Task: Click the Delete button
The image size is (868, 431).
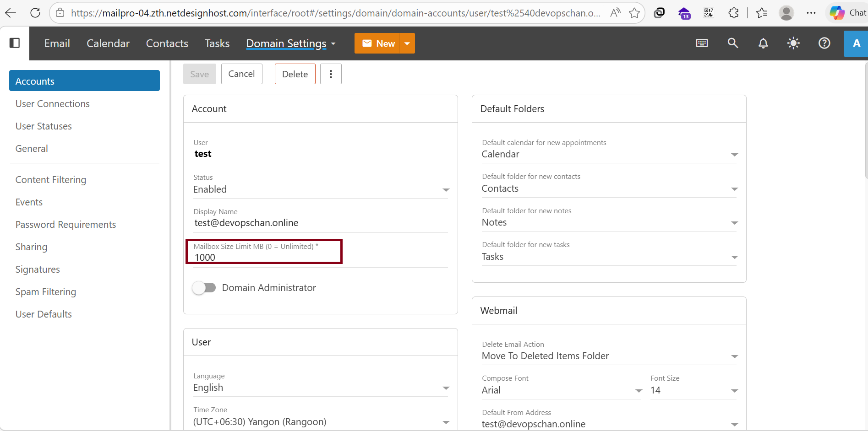Action: 295,74
